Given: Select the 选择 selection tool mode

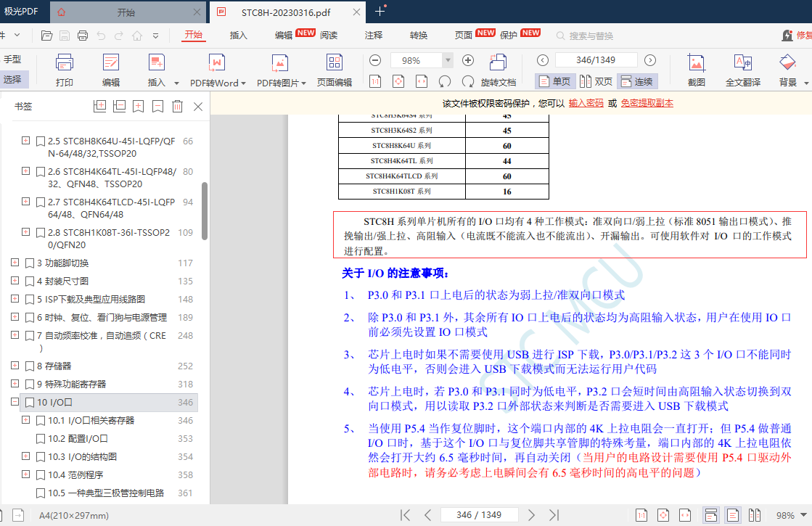Looking at the screenshot, I should (x=12, y=79).
